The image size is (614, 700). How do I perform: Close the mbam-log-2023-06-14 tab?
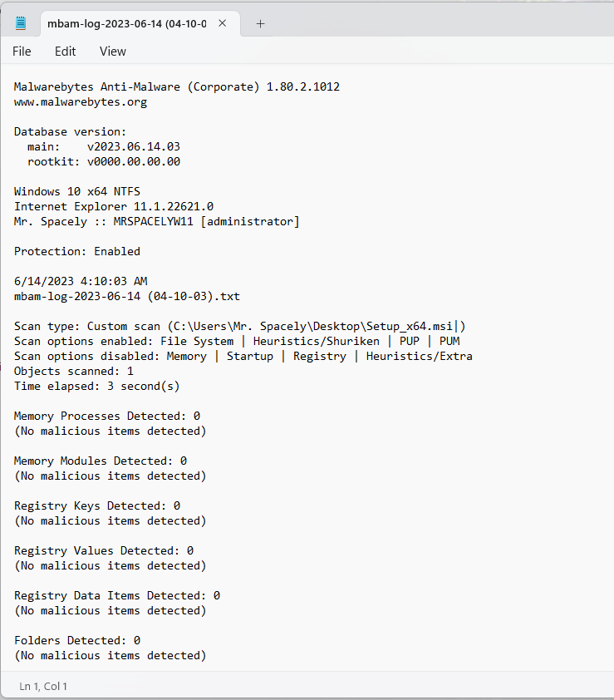(222, 23)
